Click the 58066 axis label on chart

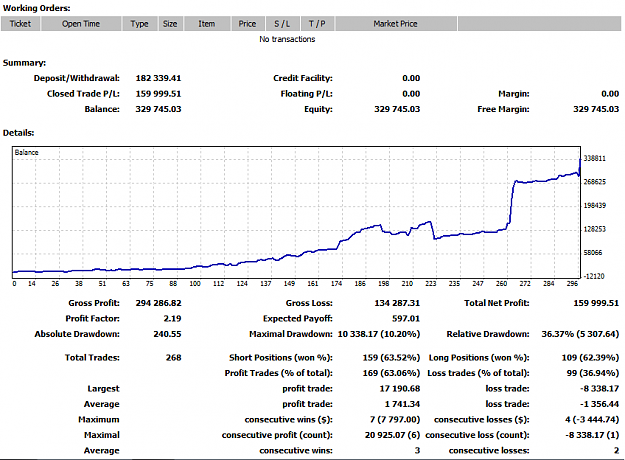pyautogui.click(x=593, y=252)
